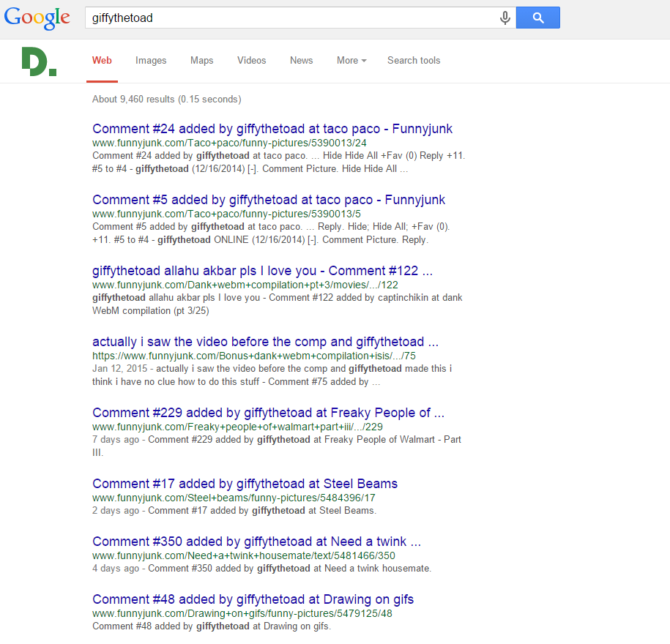Select the News tab

click(301, 61)
